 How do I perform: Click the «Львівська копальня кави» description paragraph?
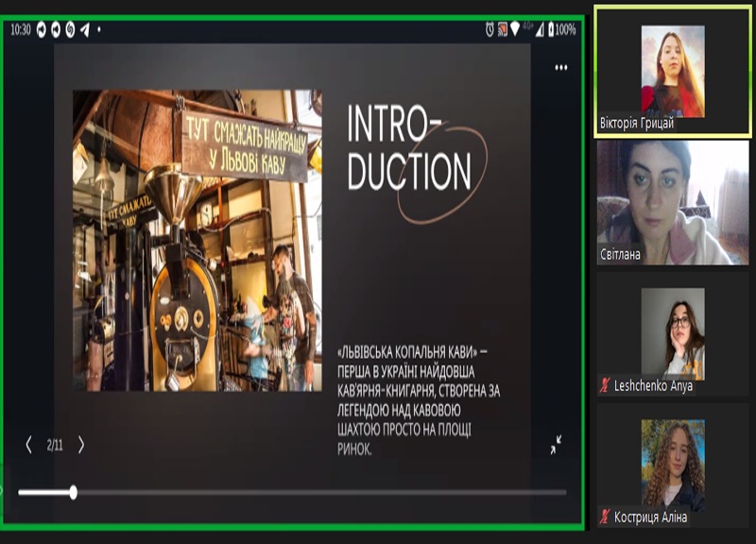[419, 400]
